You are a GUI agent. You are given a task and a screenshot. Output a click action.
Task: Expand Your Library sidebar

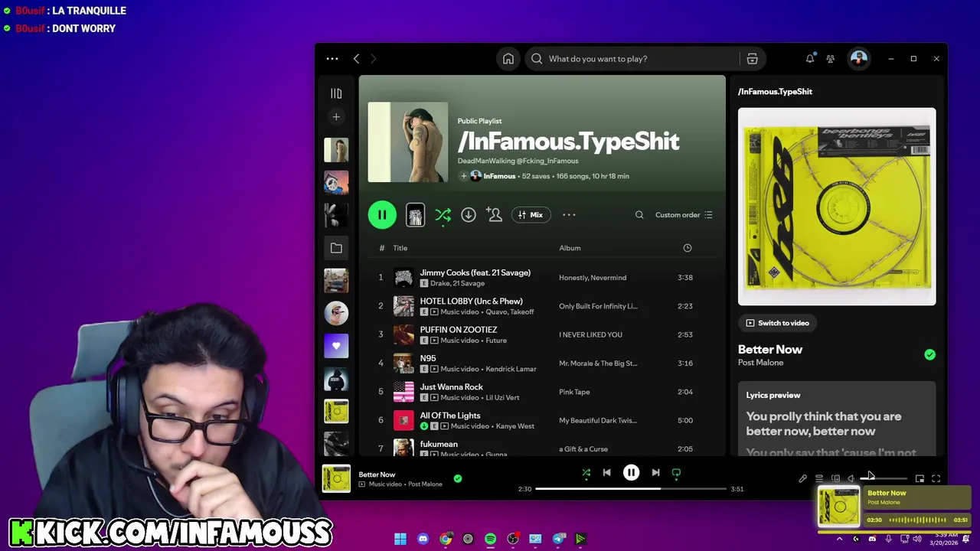(x=336, y=93)
